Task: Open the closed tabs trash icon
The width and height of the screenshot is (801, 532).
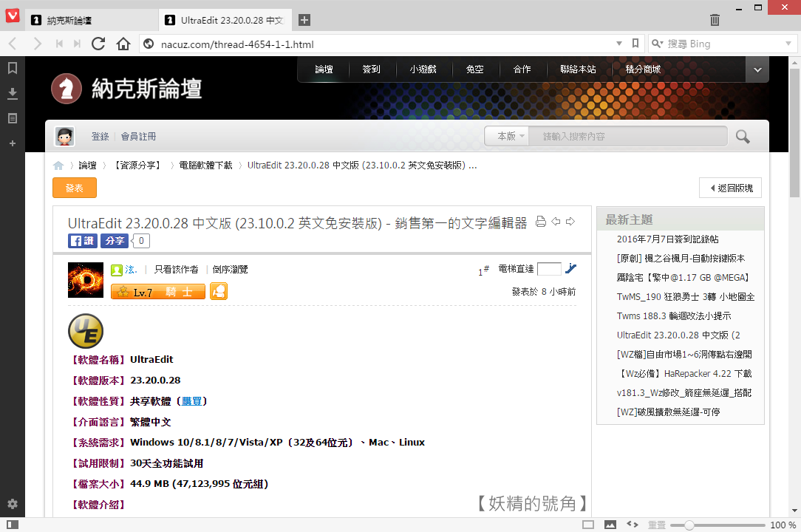Action: tap(715, 20)
